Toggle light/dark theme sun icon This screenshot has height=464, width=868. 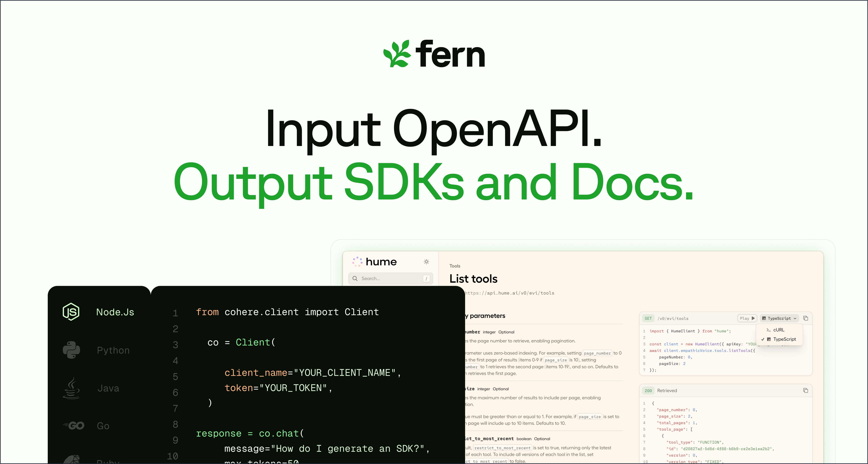426,262
